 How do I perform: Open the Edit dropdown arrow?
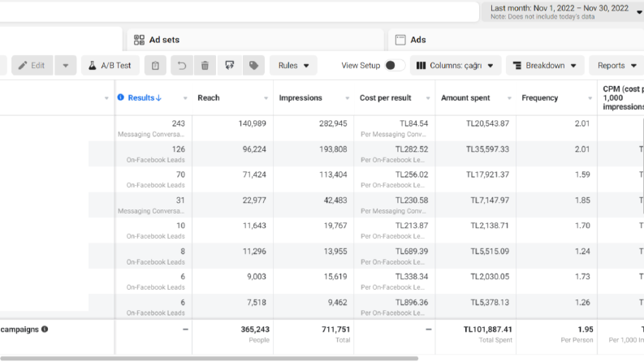coord(65,65)
